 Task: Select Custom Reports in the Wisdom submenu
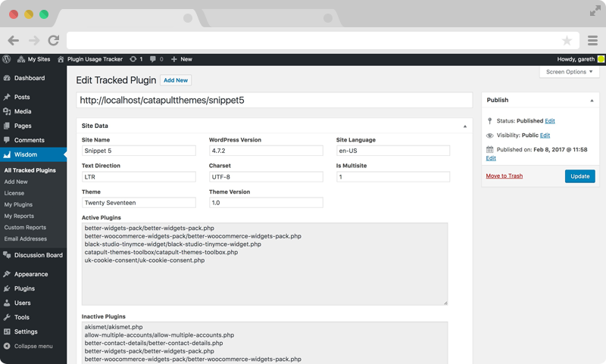[25, 227]
